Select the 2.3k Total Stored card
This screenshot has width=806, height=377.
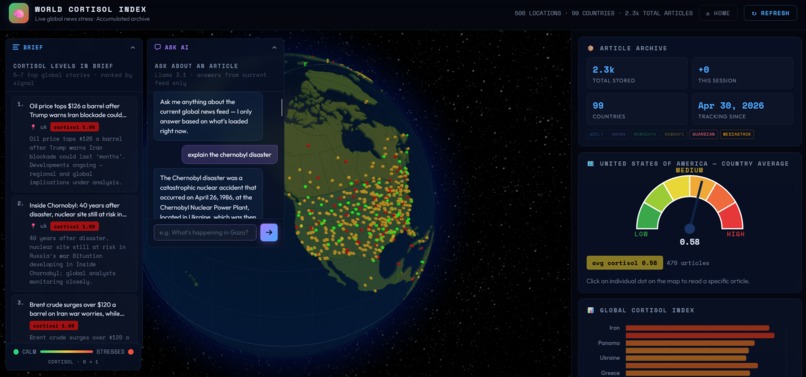(636, 73)
